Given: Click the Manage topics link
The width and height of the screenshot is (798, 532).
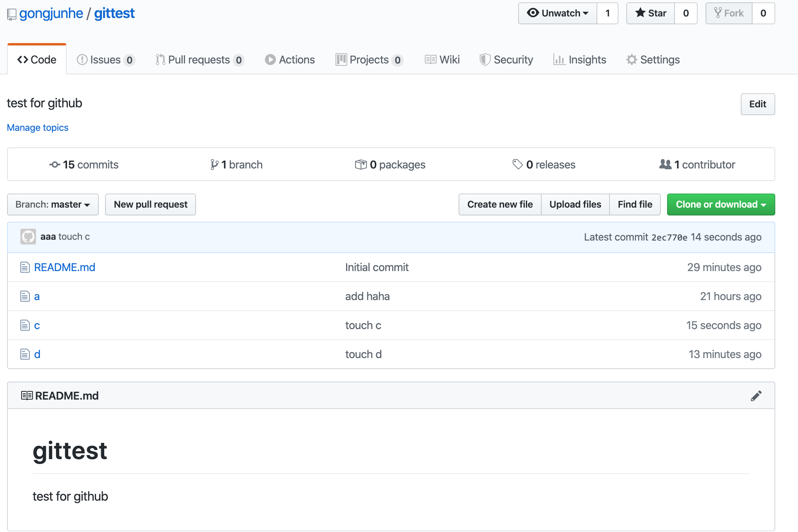Looking at the screenshot, I should 38,128.
